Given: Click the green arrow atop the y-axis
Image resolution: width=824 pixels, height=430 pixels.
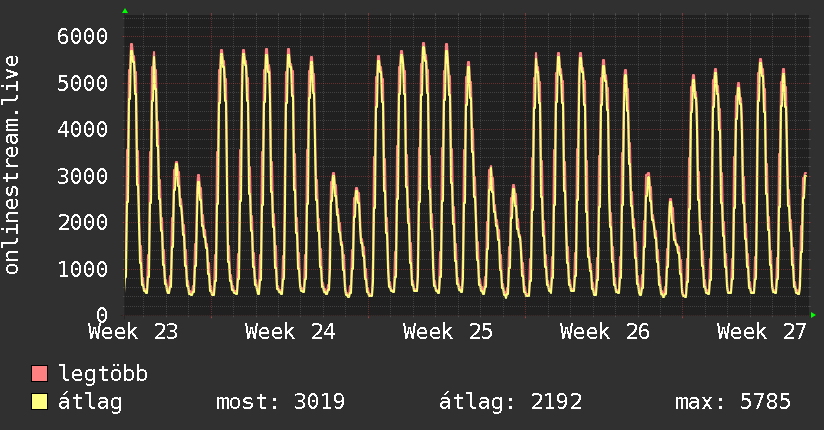Looking at the screenshot, I should pos(125,11).
